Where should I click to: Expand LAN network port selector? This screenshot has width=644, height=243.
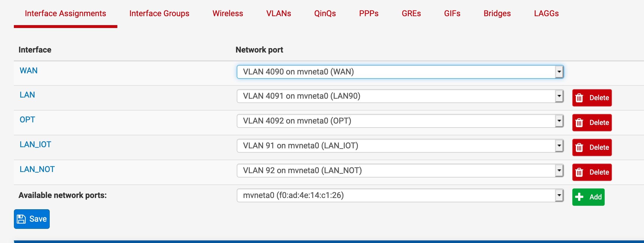[x=400, y=96]
